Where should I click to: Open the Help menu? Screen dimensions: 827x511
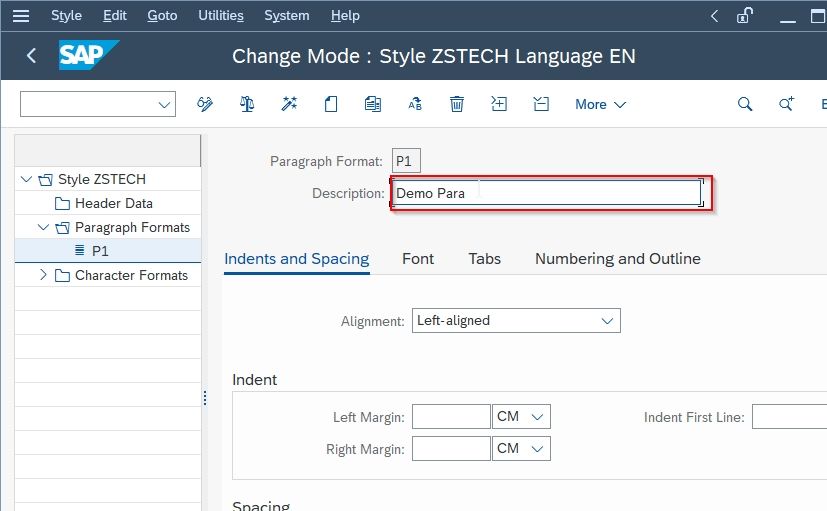pos(345,16)
